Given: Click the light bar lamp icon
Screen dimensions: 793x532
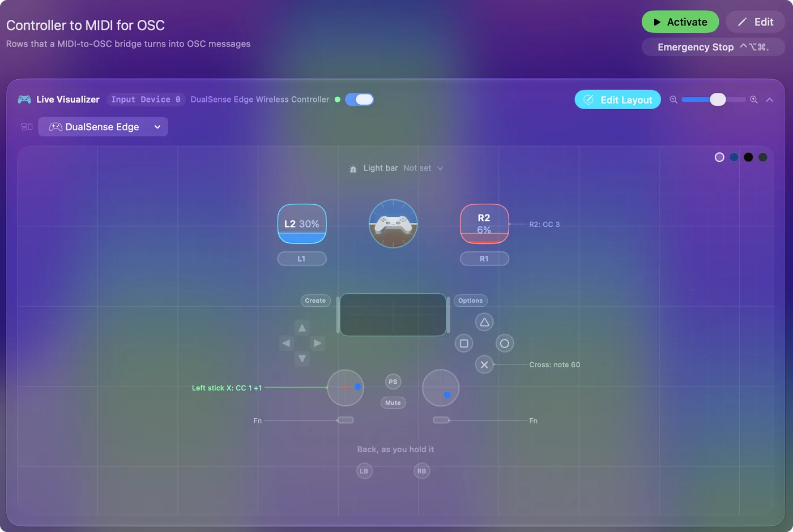Looking at the screenshot, I should pyautogui.click(x=353, y=169).
